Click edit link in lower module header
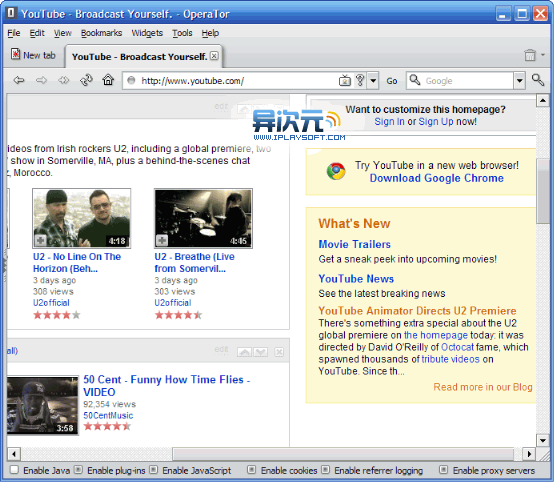555x483 pixels. pos(221,350)
